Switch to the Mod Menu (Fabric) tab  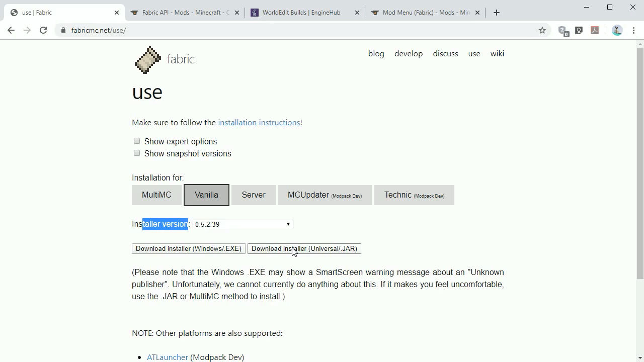426,13
